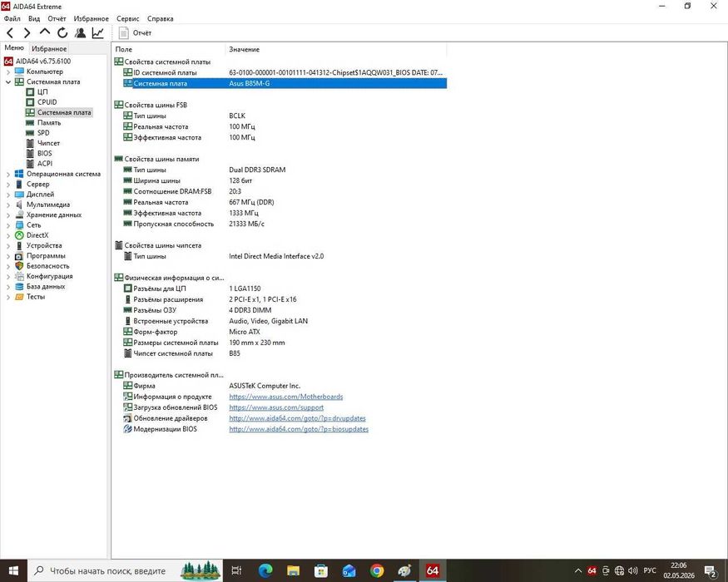
Task: Open File Explorer from taskbar
Action: [294, 570]
